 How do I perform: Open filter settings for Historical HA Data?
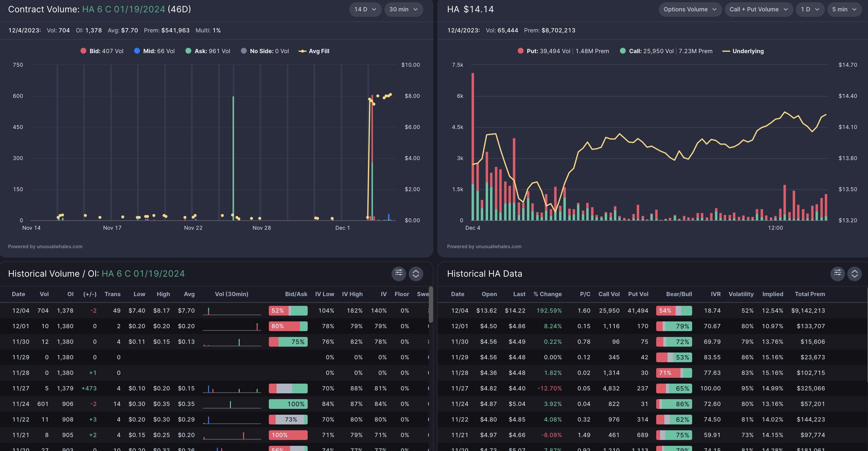[x=837, y=273]
